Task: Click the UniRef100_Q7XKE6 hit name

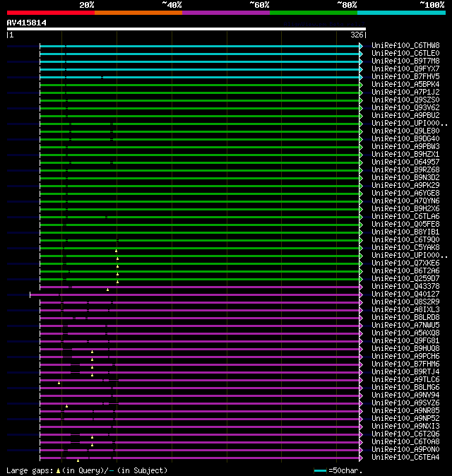Action: [405, 263]
